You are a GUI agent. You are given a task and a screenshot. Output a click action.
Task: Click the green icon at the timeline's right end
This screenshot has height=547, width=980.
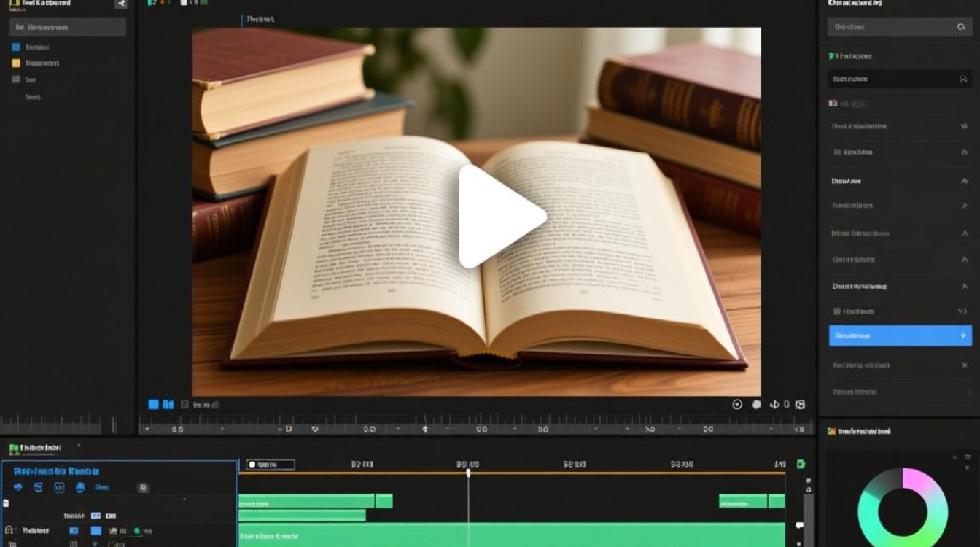point(801,465)
